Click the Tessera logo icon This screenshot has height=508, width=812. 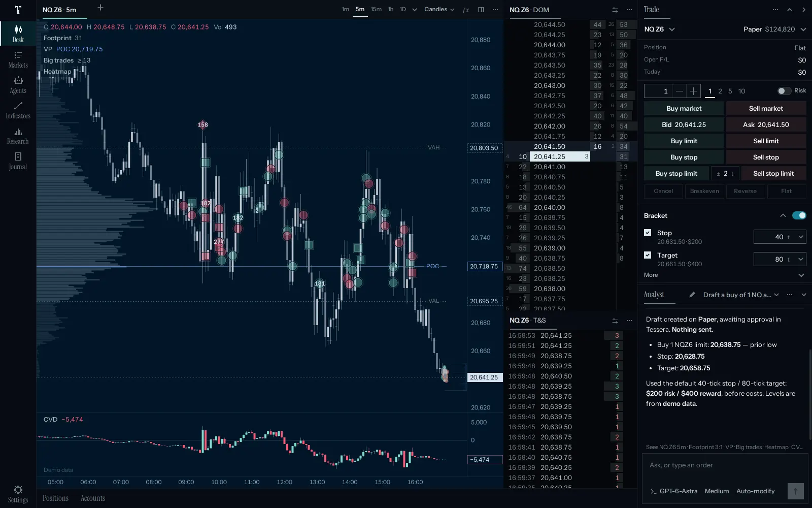(18, 10)
